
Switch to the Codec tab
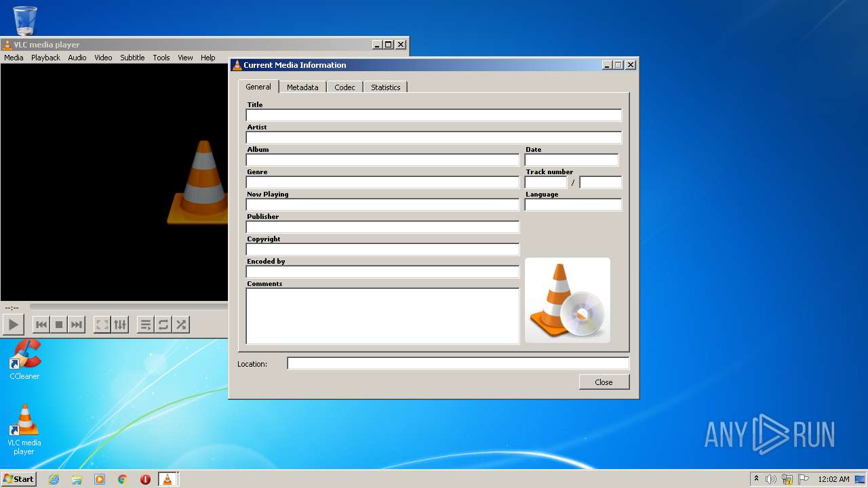click(x=344, y=87)
